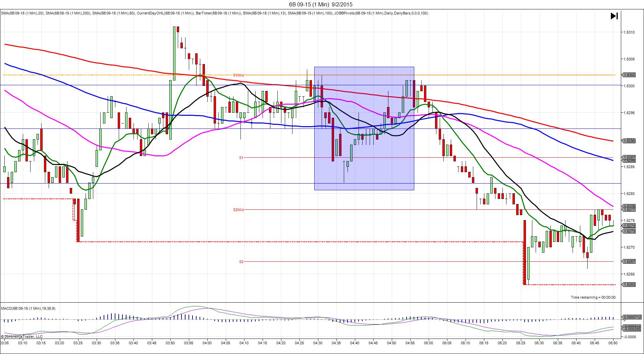Click the Time remaining bar timer text

coord(593,297)
